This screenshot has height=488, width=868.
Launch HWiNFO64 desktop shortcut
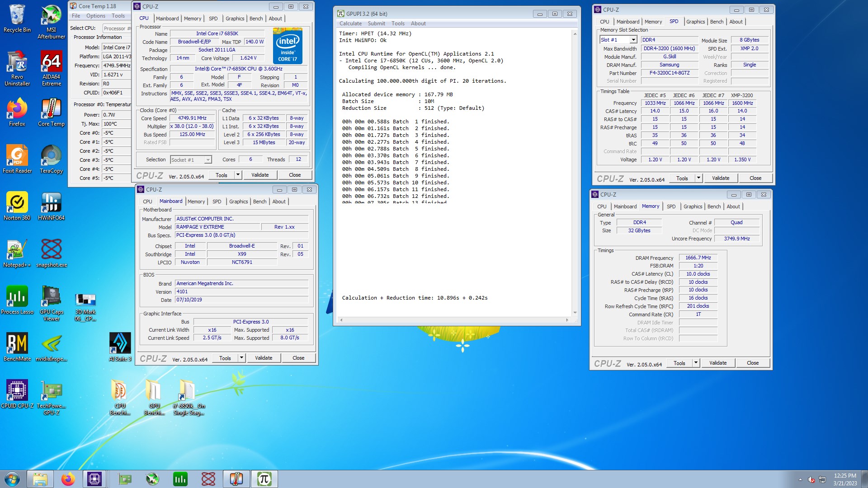(x=51, y=206)
